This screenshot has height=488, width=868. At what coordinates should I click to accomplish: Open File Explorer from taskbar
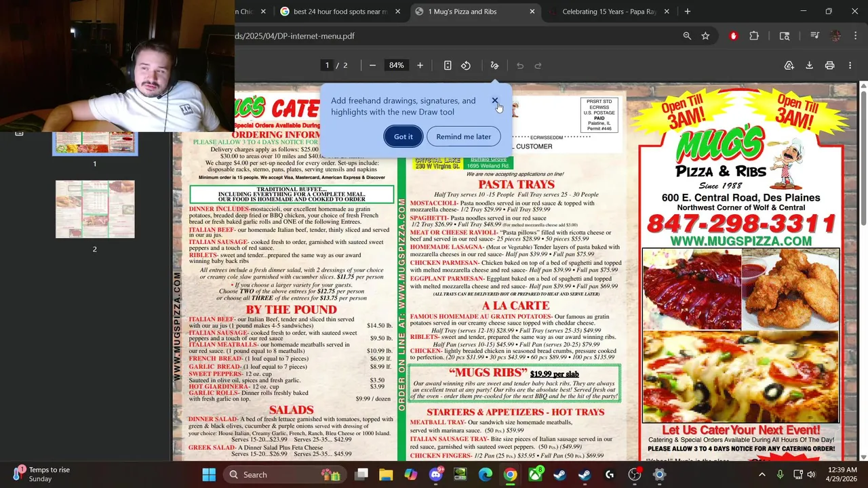pos(386,474)
